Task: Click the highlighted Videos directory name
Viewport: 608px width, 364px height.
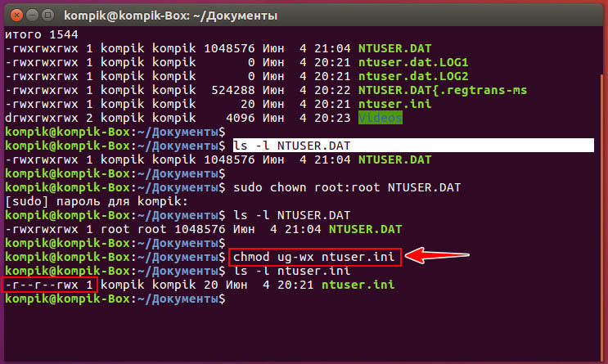Action: click(x=381, y=118)
